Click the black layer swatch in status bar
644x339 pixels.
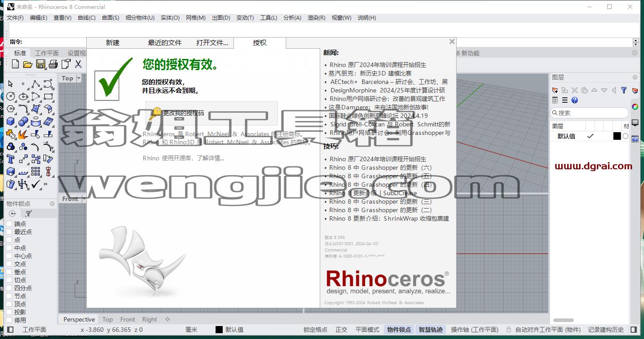coord(219,330)
